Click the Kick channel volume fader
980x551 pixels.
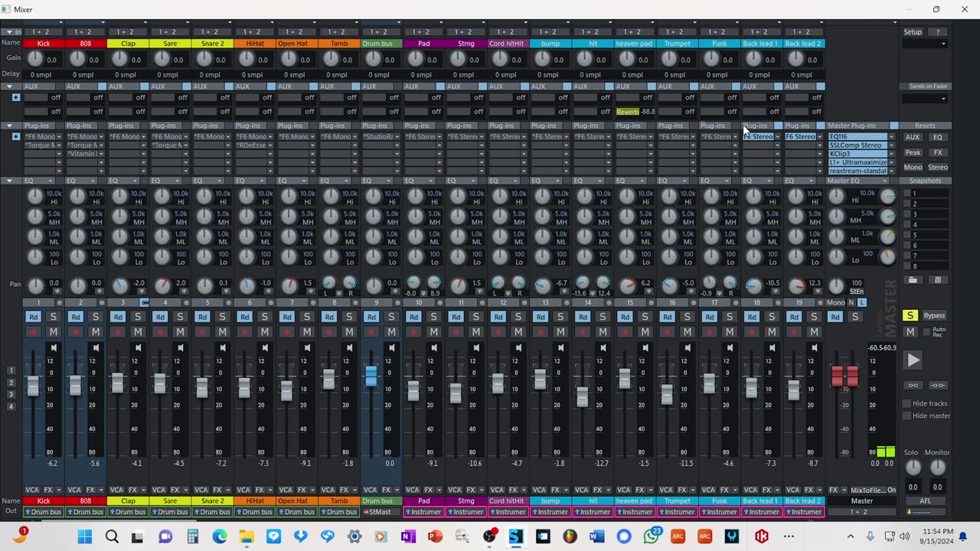pyautogui.click(x=33, y=386)
